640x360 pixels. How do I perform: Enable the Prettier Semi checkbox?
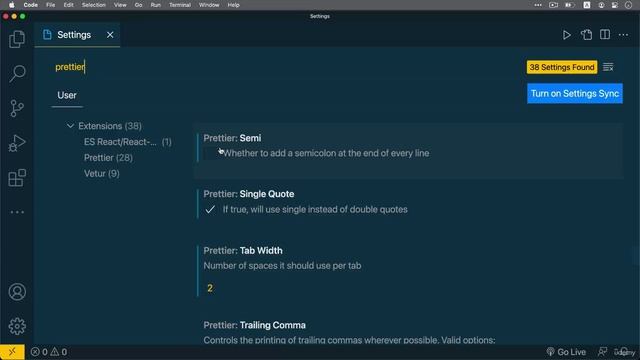[x=210, y=153]
